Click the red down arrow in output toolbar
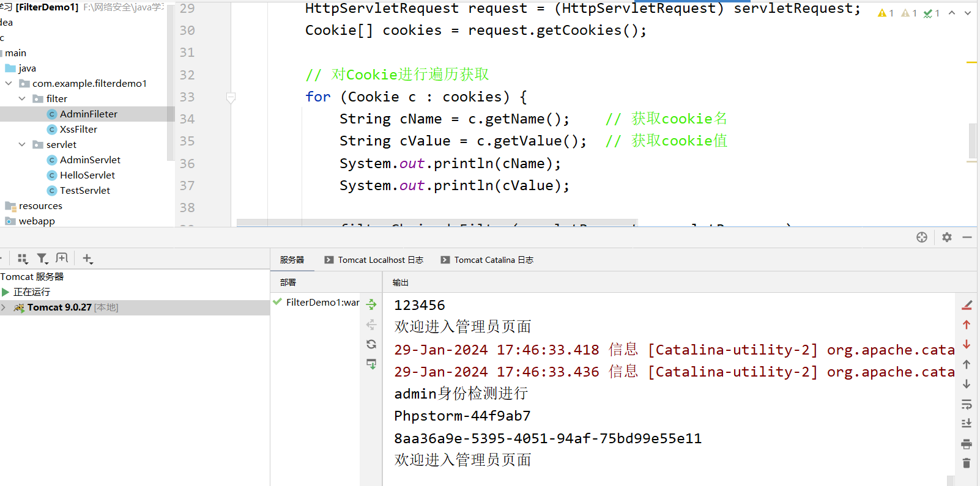 tap(967, 344)
